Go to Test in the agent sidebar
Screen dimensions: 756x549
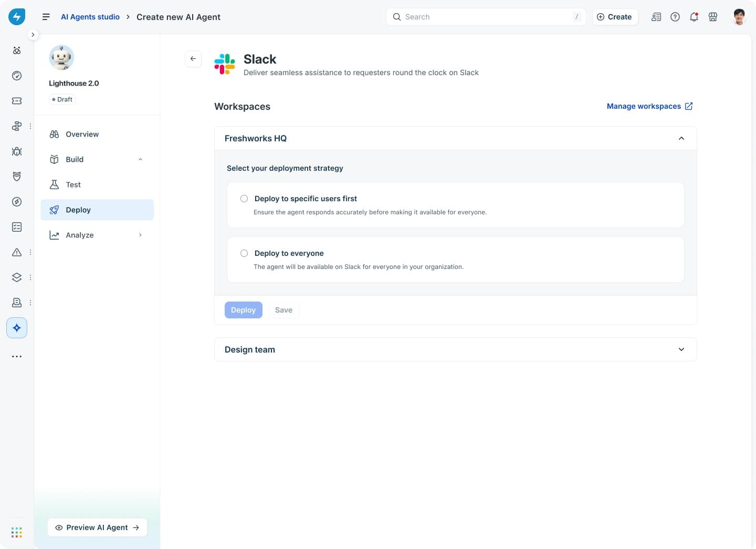tap(97, 184)
